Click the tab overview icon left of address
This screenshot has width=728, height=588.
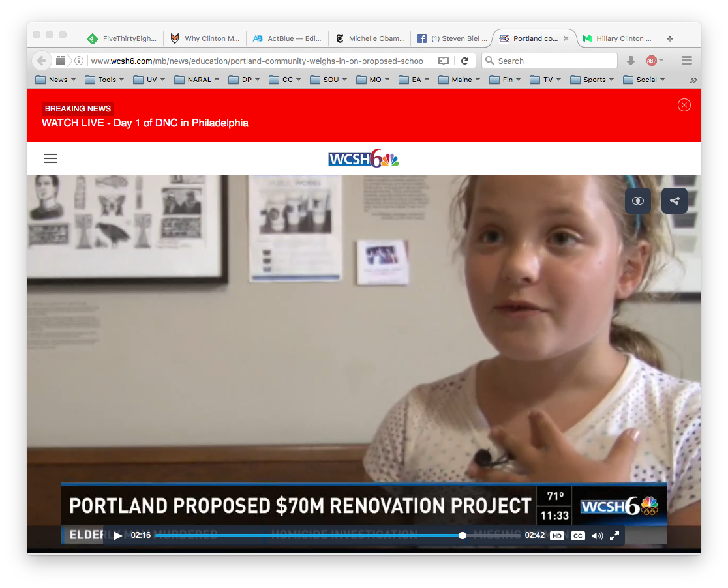tap(61, 61)
